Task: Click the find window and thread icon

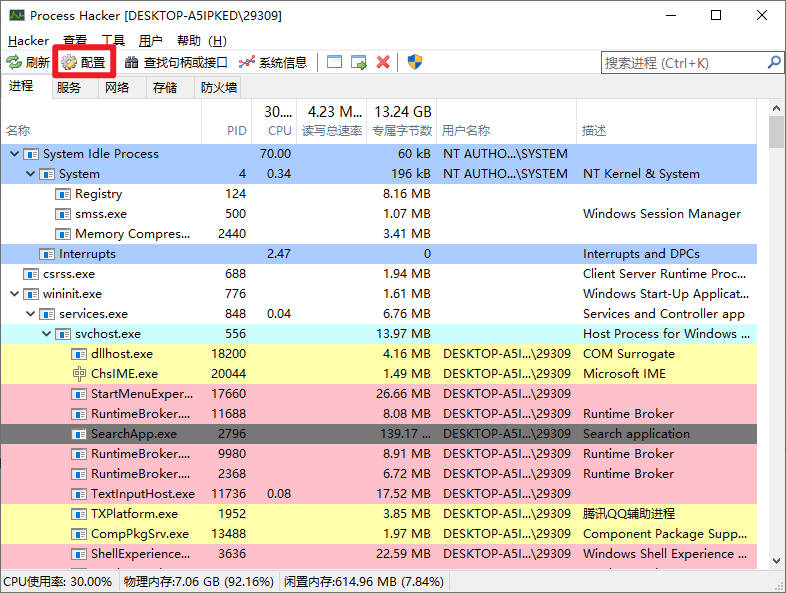Action: 359,62
